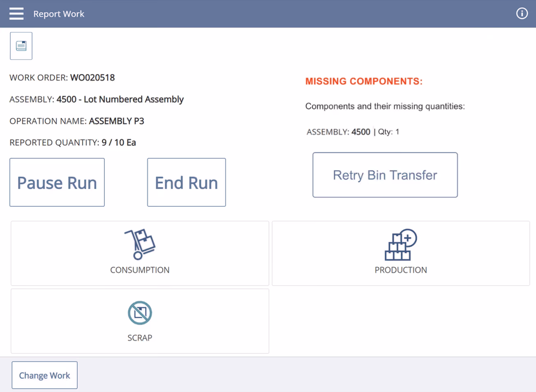
Task: Click the Pause Run button
Action: 57,182
